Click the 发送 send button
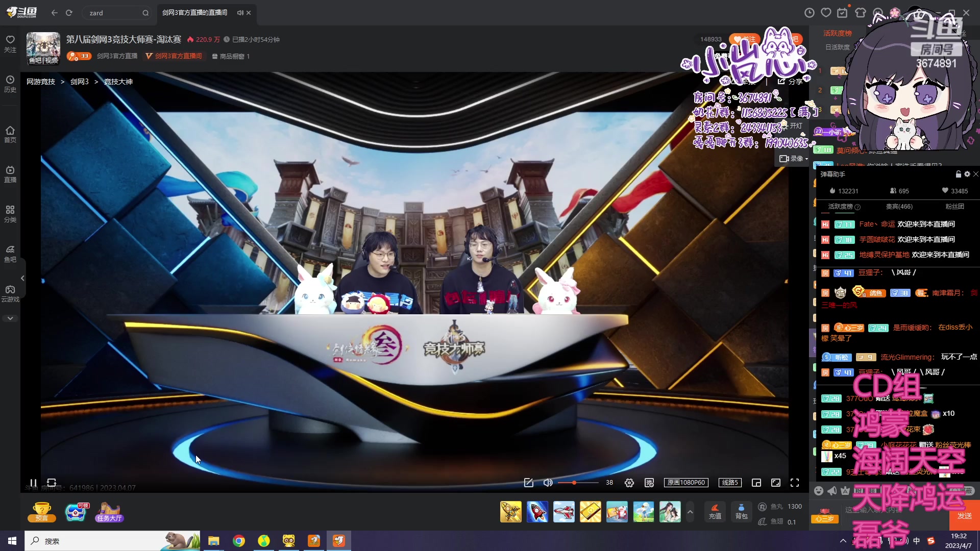The width and height of the screenshot is (980, 551). pyautogui.click(x=964, y=516)
